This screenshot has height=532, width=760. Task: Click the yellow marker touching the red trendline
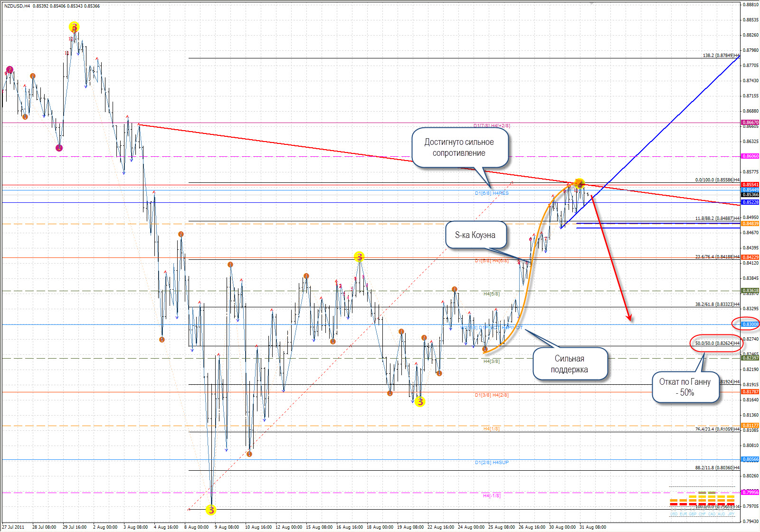point(579,183)
